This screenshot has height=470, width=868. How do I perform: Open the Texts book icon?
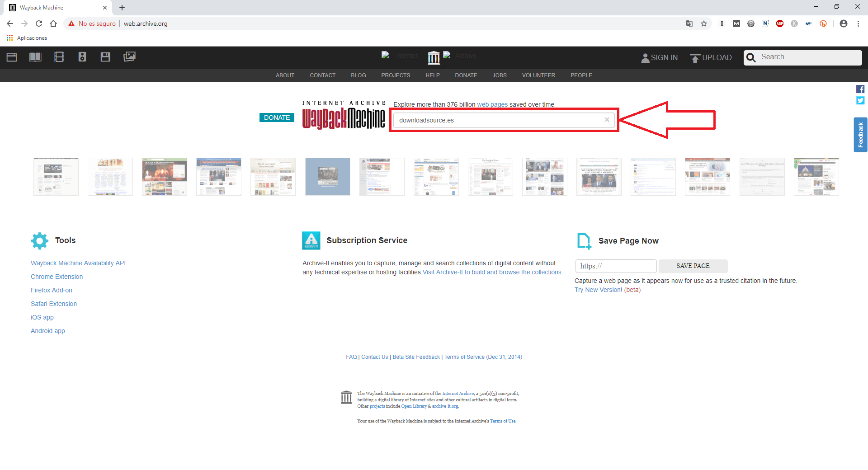click(35, 57)
